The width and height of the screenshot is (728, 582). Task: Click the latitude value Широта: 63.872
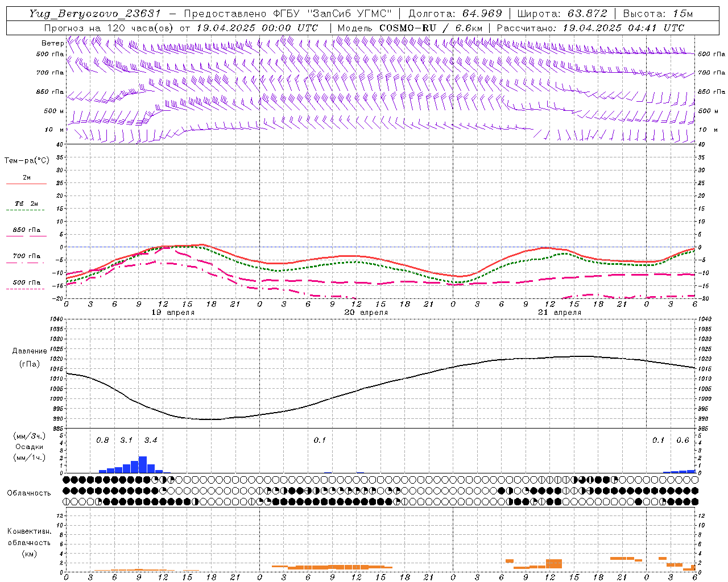(x=562, y=14)
